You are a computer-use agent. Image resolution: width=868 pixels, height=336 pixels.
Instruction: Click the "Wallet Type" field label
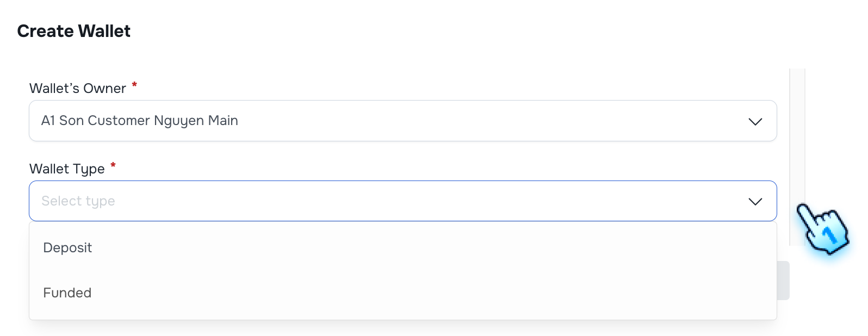(68, 169)
